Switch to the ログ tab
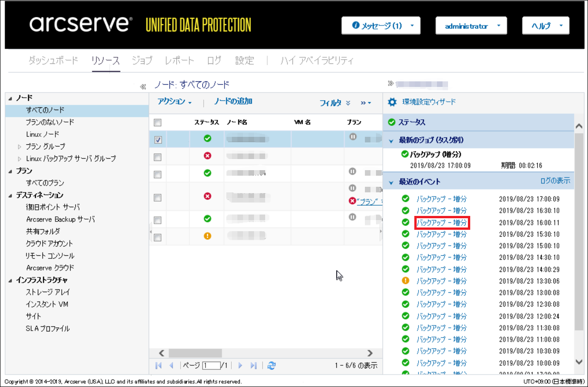 coord(214,61)
